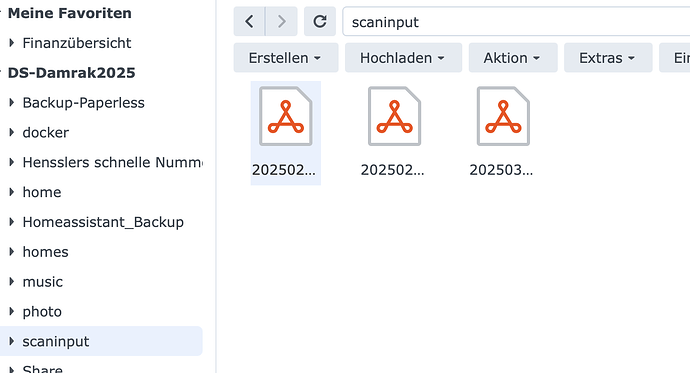Open the photo shared folder
This screenshot has width=690, height=373.
42,311
